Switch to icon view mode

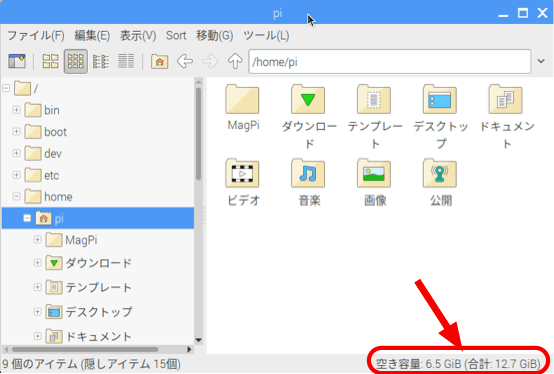pos(51,61)
